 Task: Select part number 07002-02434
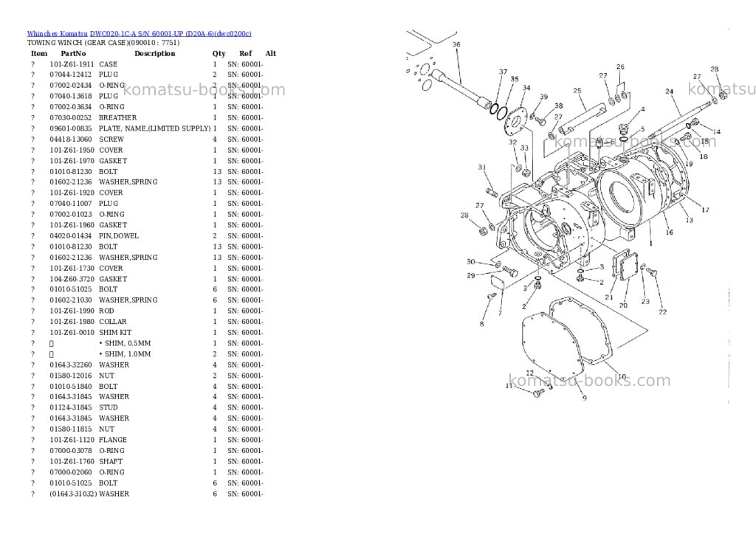point(70,86)
